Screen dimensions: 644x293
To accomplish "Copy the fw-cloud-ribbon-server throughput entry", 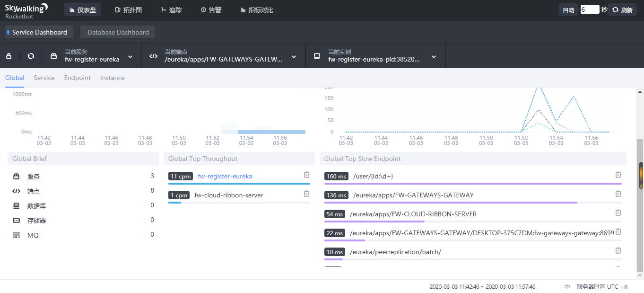I will (x=306, y=194).
